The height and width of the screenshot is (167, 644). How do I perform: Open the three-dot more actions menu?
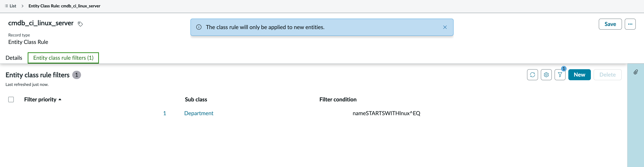pos(630,24)
